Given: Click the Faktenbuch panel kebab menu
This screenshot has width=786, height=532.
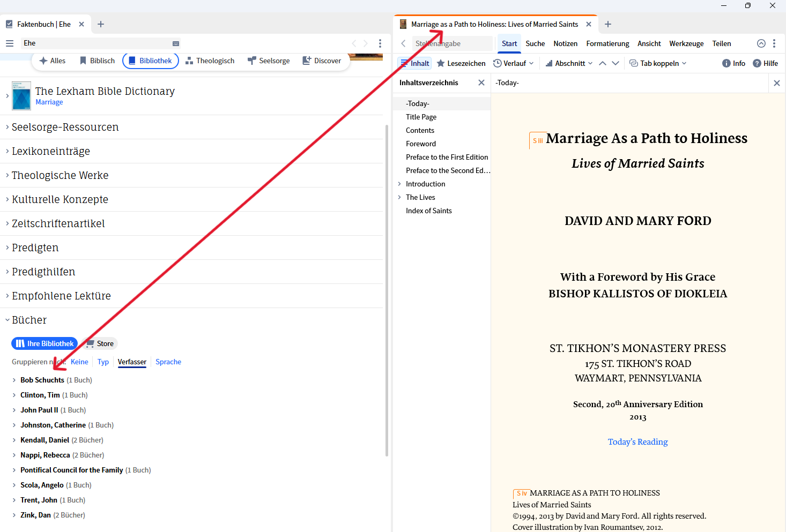Looking at the screenshot, I should click(380, 43).
